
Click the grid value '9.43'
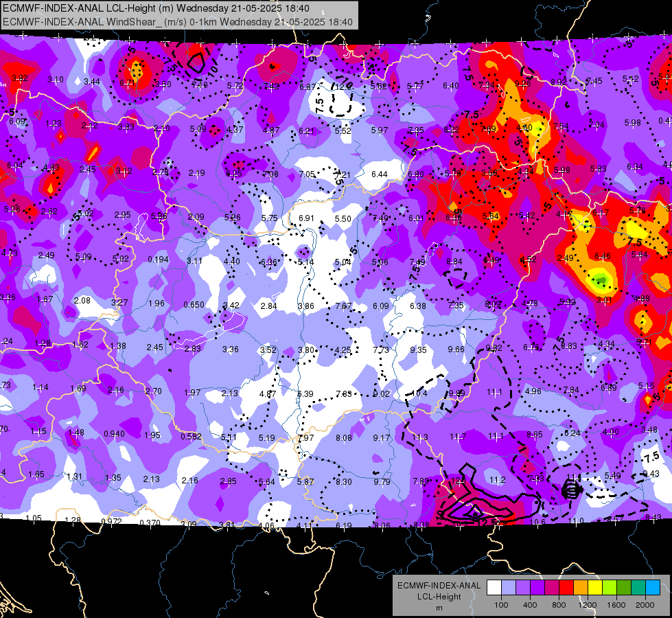click(651, 474)
